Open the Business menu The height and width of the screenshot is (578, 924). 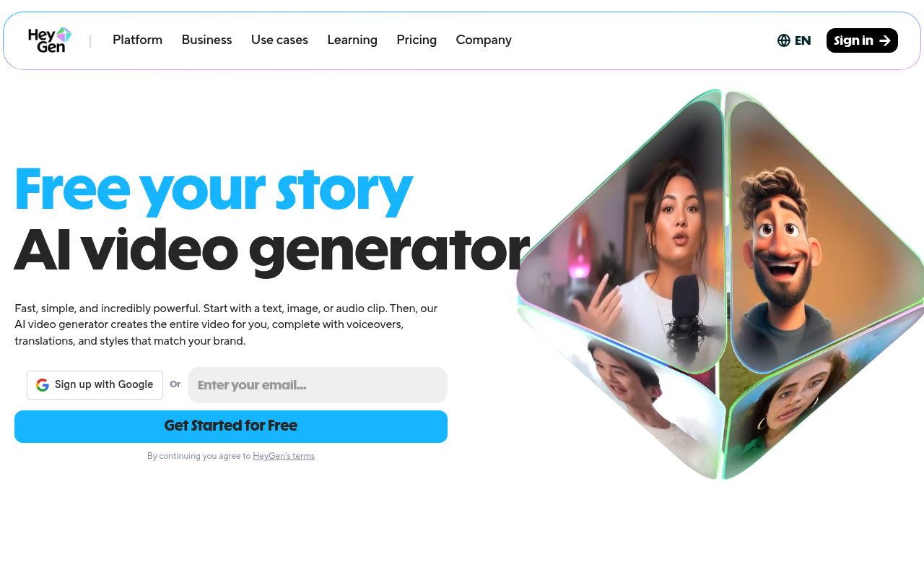point(206,40)
